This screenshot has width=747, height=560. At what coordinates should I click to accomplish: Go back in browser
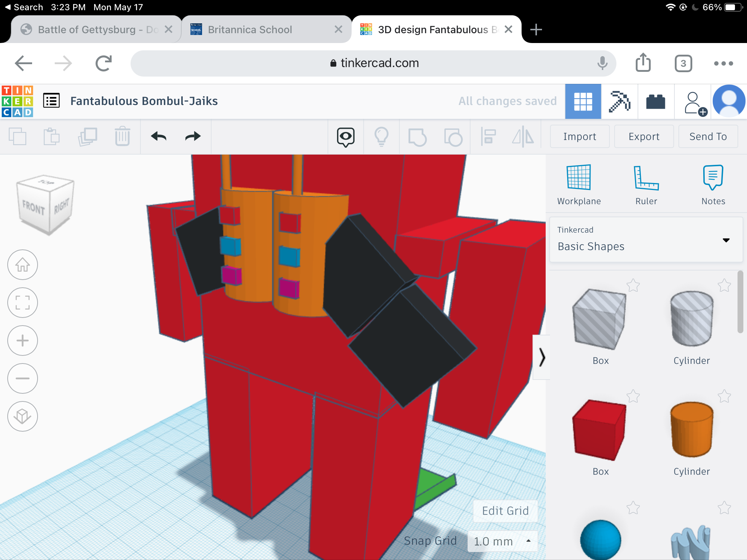[x=23, y=63]
